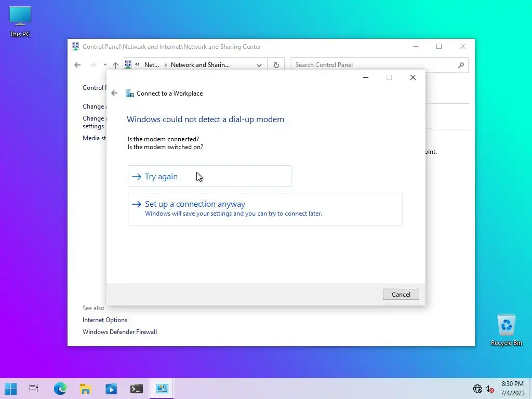Expand the address bar history dropdown

coord(259,65)
